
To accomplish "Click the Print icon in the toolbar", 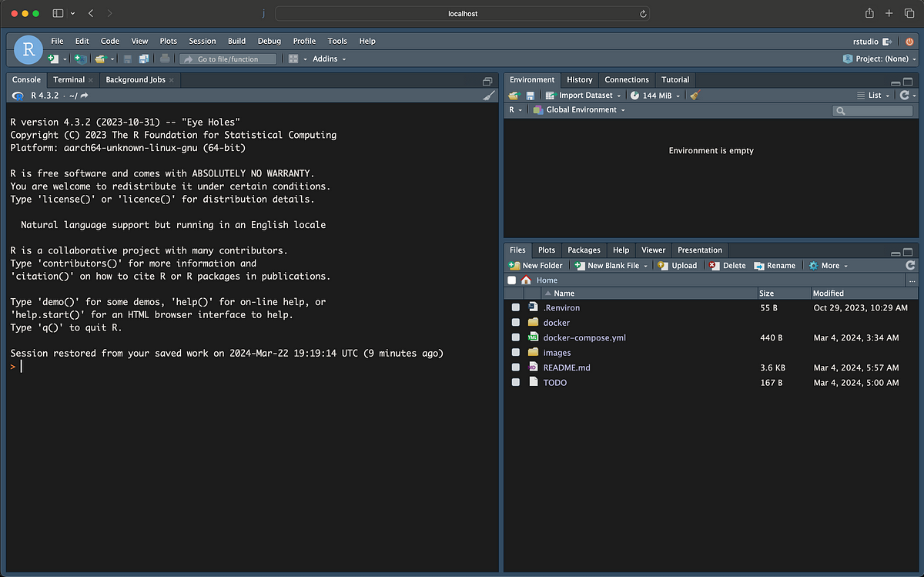I will (164, 59).
